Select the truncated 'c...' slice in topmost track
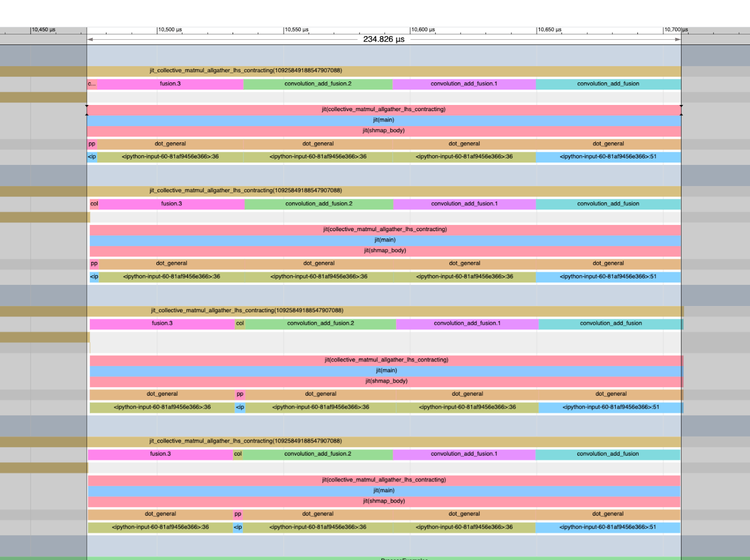 point(92,84)
